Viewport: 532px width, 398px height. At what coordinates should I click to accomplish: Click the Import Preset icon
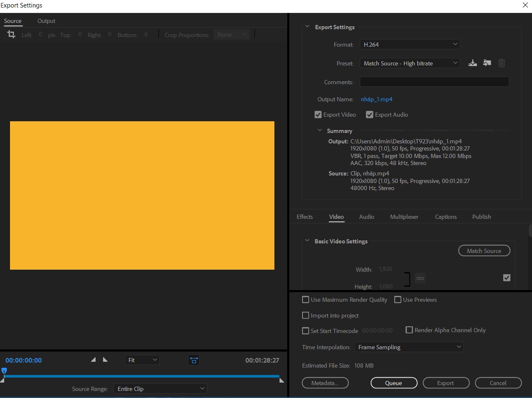[x=487, y=63]
